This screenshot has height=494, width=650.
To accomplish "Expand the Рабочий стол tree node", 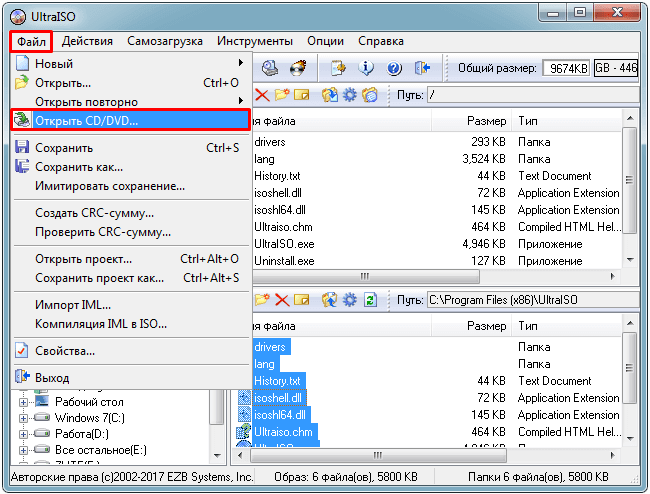I will click(24, 402).
